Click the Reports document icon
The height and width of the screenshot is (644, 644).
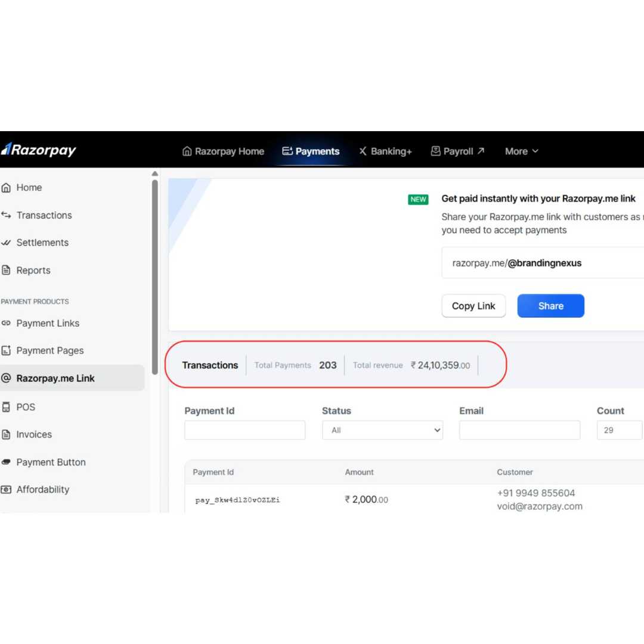tap(6, 270)
